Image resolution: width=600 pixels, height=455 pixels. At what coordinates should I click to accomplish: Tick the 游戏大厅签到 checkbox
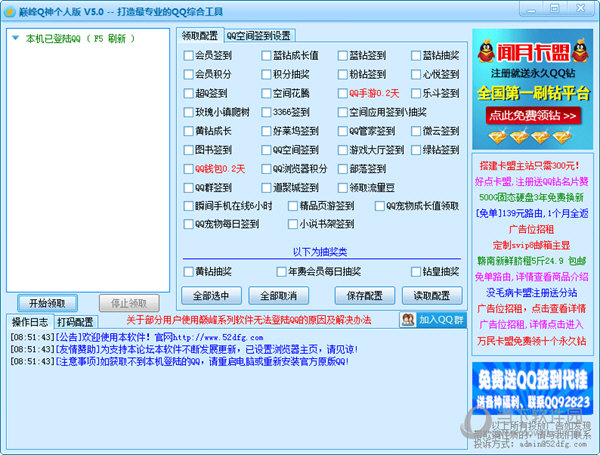(342, 150)
